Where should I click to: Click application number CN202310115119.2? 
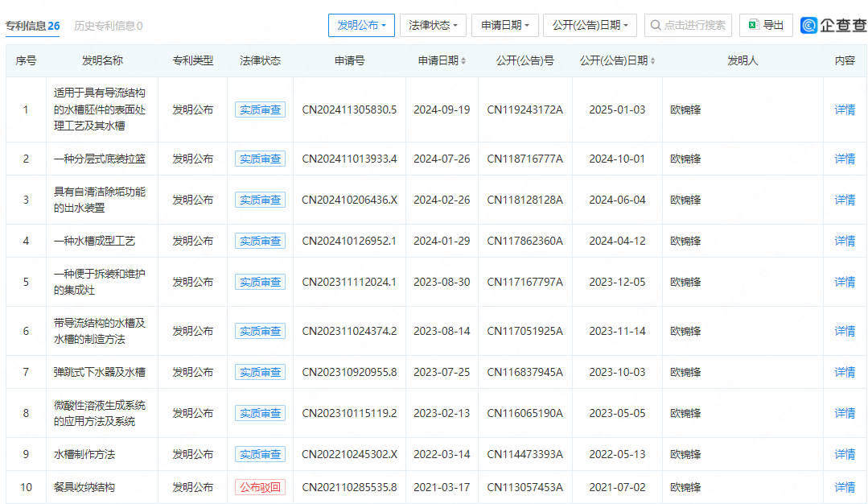pyautogui.click(x=349, y=413)
